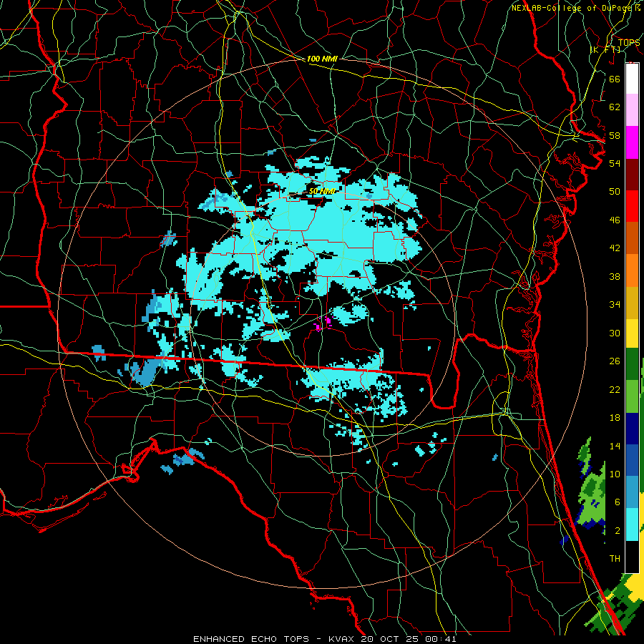Image resolution: width=644 pixels, height=644 pixels.
Task: Click the dark green legend swatch
Action: click(632, 364)
